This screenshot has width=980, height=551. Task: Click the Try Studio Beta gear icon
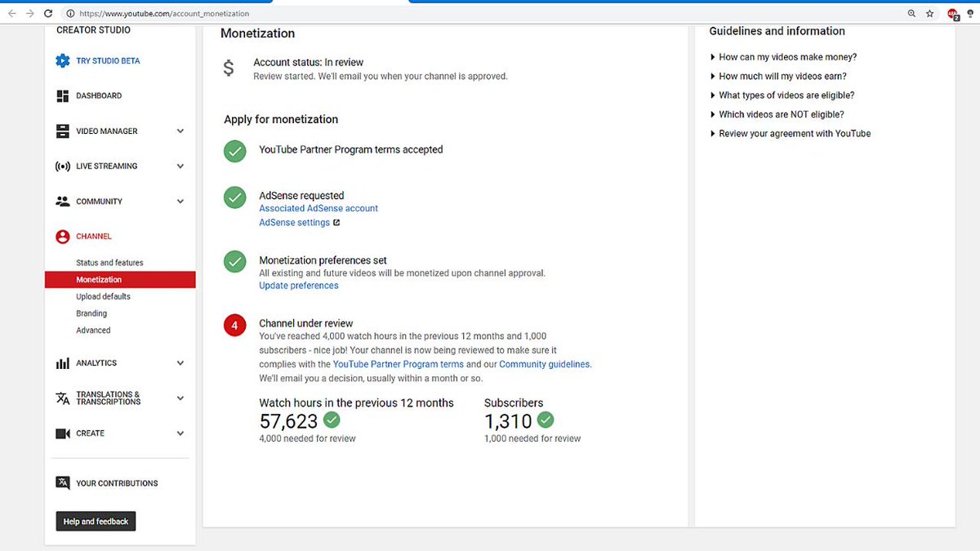[x=63, y=61]
